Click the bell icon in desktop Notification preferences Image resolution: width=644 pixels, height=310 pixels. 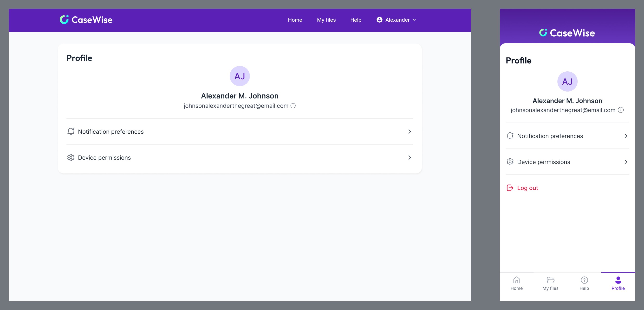(x=71, y=131)
